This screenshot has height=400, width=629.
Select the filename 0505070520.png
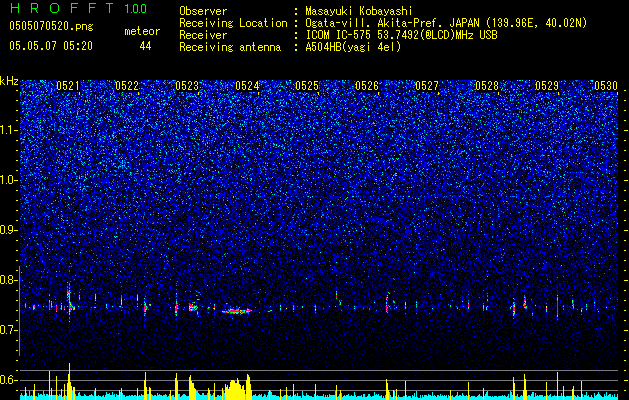tap(51, 26)
